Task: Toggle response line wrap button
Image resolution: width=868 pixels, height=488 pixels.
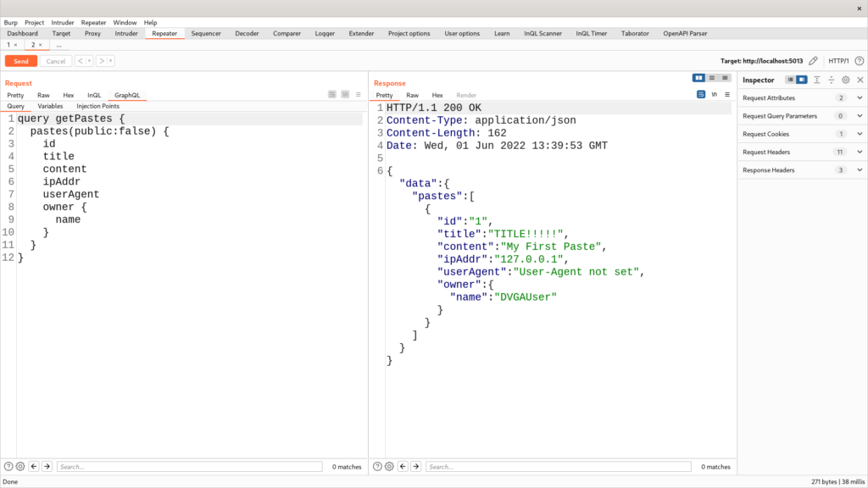Action: coord(701,94)
